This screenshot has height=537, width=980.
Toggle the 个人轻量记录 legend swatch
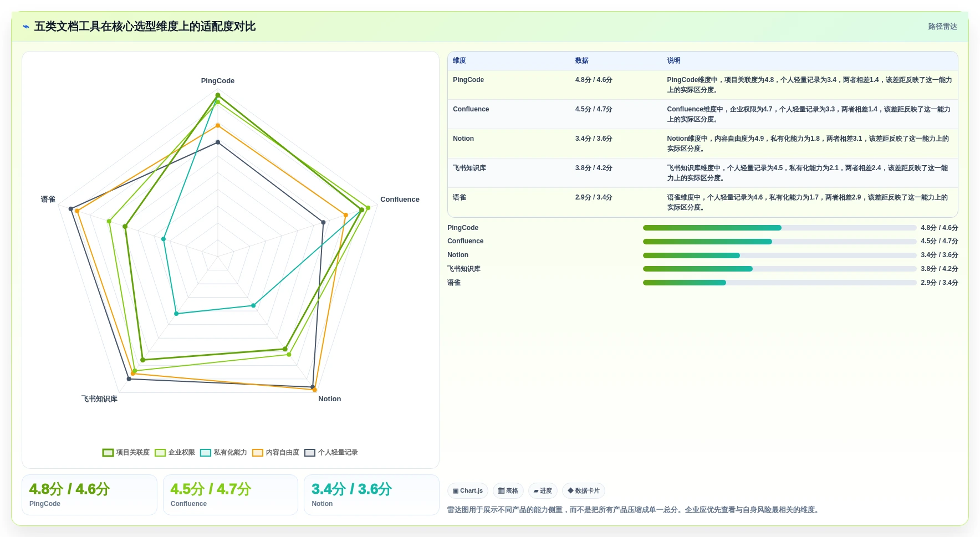[x=310, y=453]
